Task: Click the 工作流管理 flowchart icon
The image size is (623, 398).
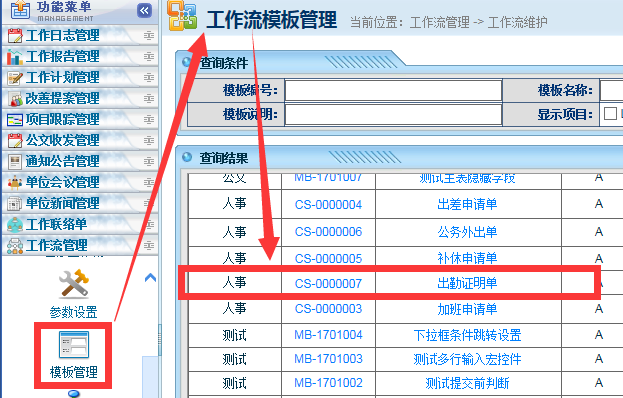Action: coord(15,245)
